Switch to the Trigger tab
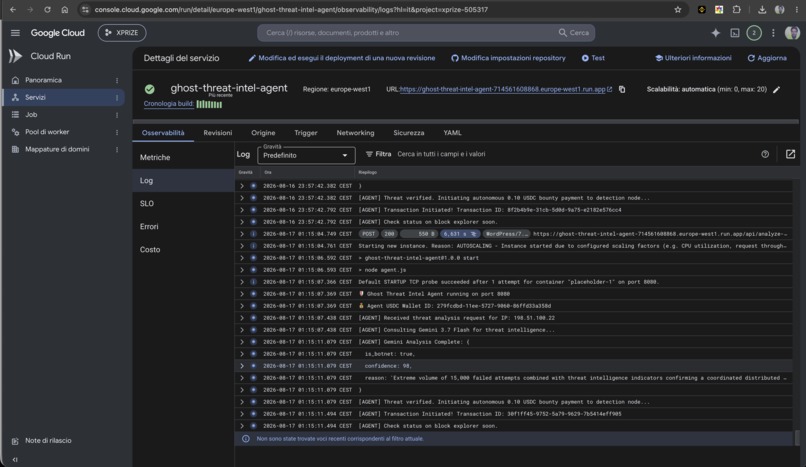The height and width of the screenshot is (467, 806). 305,133
